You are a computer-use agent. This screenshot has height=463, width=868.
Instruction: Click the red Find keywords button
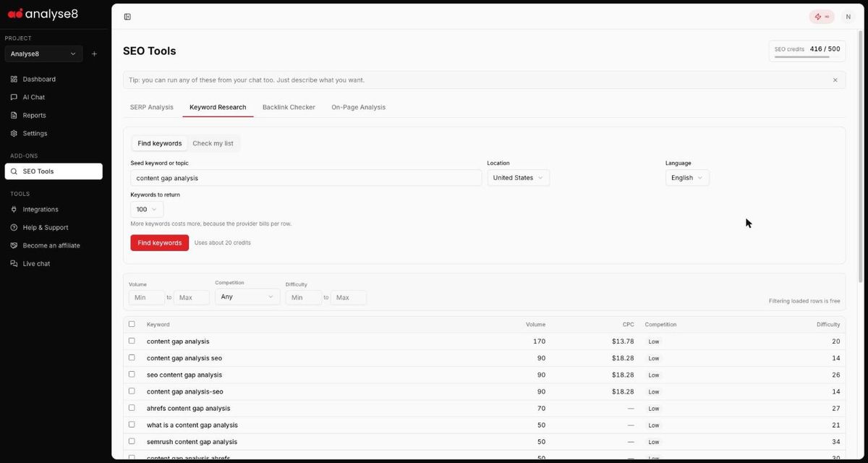click(160, 243)
